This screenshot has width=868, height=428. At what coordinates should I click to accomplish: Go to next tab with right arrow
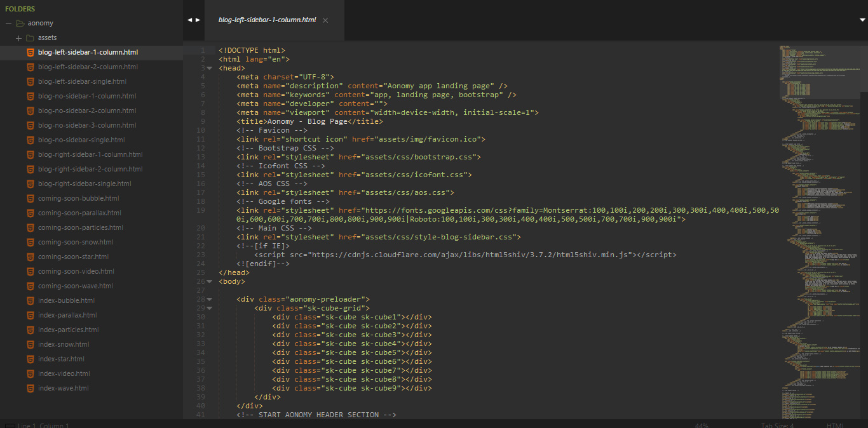coord(198,20)
